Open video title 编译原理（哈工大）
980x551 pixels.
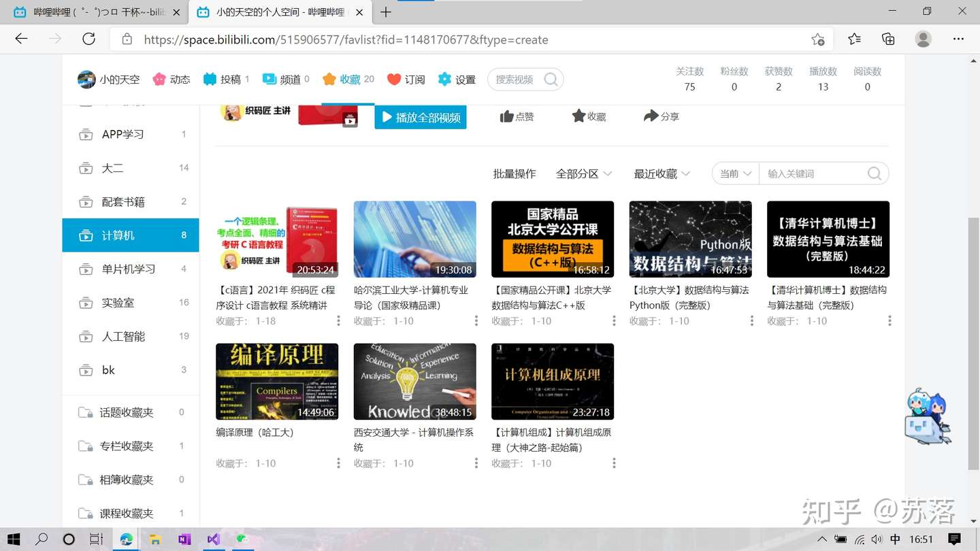pyautogui.click(x=255, y=432)
